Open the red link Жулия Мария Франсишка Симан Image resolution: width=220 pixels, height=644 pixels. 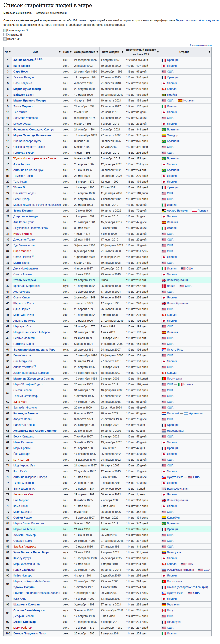point(35,159)
